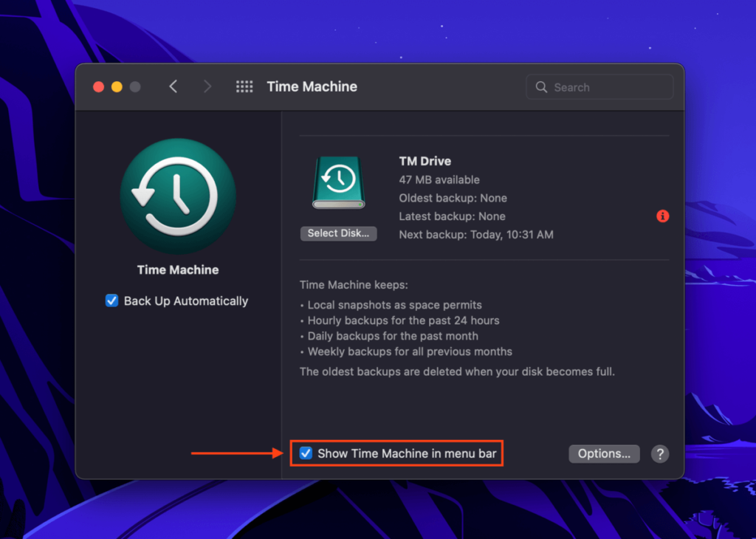Click the magnifying glass in the search field
This screenshot has width=756, height=539.
tap(541, 86)
